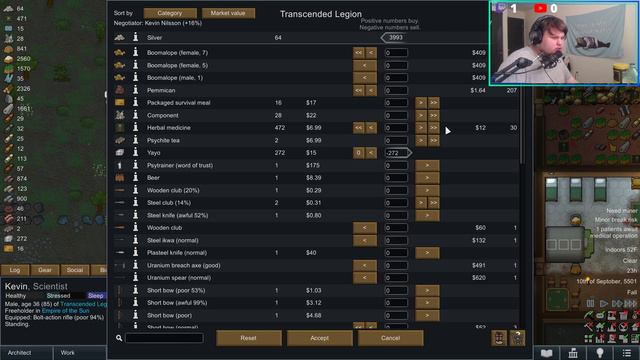The height and width of the screenshot is (360, 640).
Task: Cancel the trade dialog
Action: point(391,338)
